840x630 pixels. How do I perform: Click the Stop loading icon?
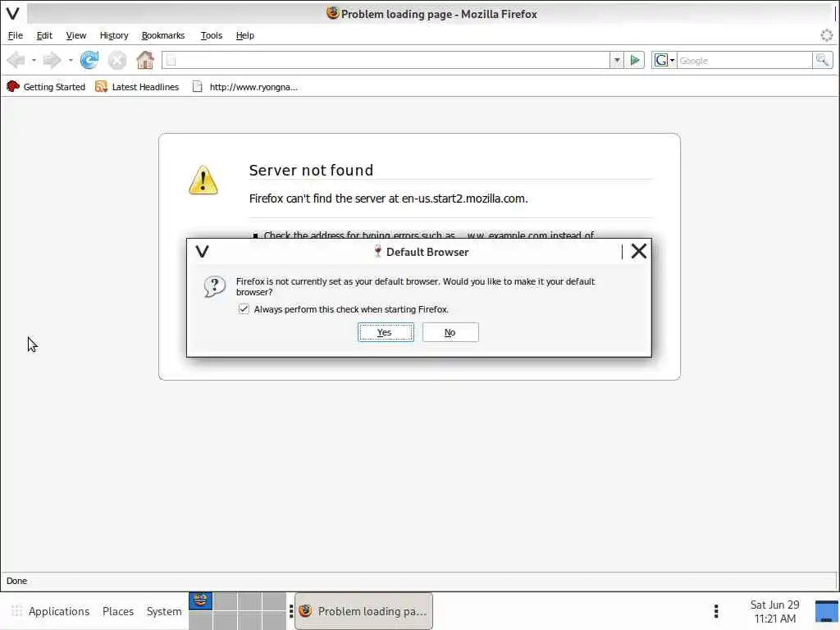pyautogui.click(x=116, y=60)
